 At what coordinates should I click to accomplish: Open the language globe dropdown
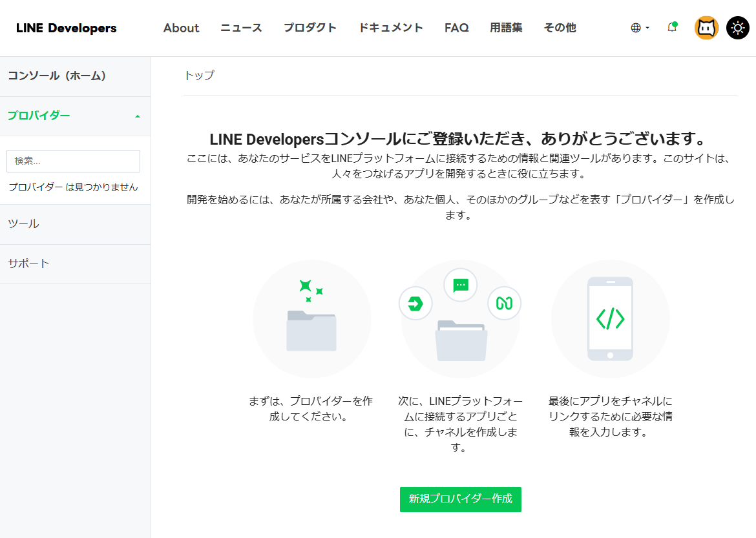(x=640, y=28)
